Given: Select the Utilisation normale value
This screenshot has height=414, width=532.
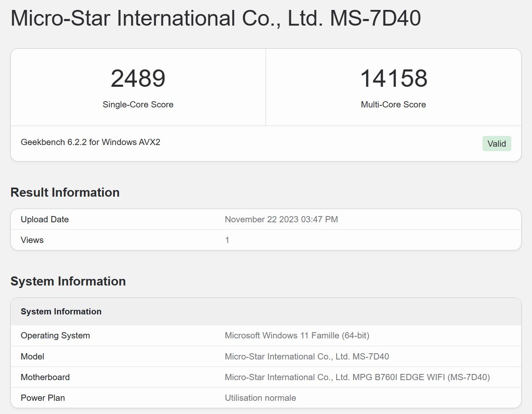Looking at the screenshot, I should tap(260, 398).
